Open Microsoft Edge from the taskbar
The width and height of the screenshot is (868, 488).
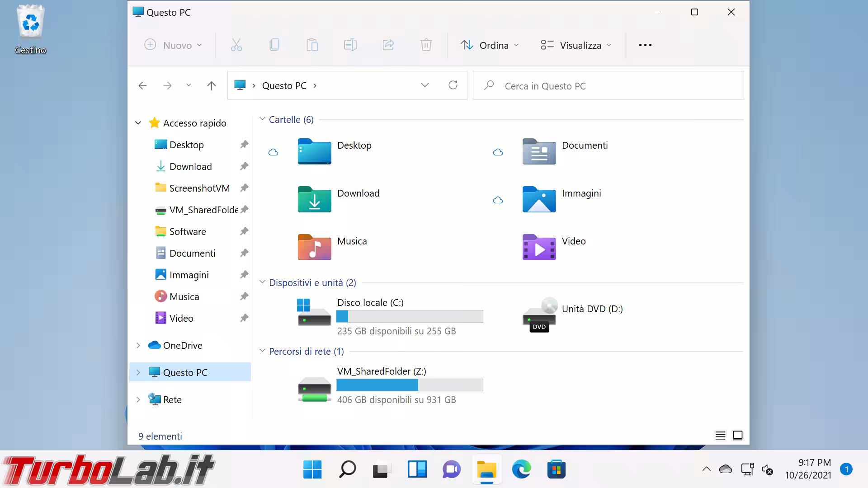tap(521, 469)
